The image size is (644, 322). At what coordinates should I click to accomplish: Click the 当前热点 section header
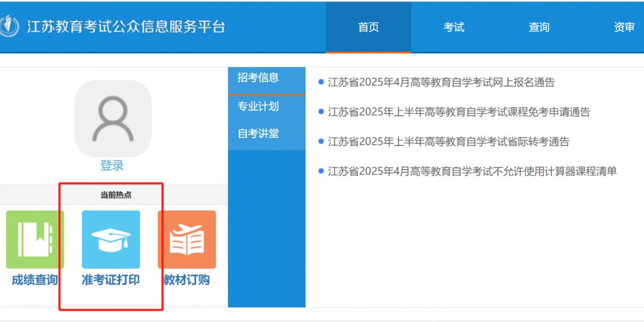115,195
